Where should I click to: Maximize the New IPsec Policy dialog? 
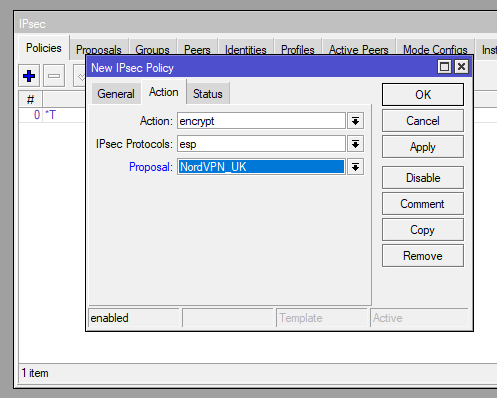(x=444, y=67)
